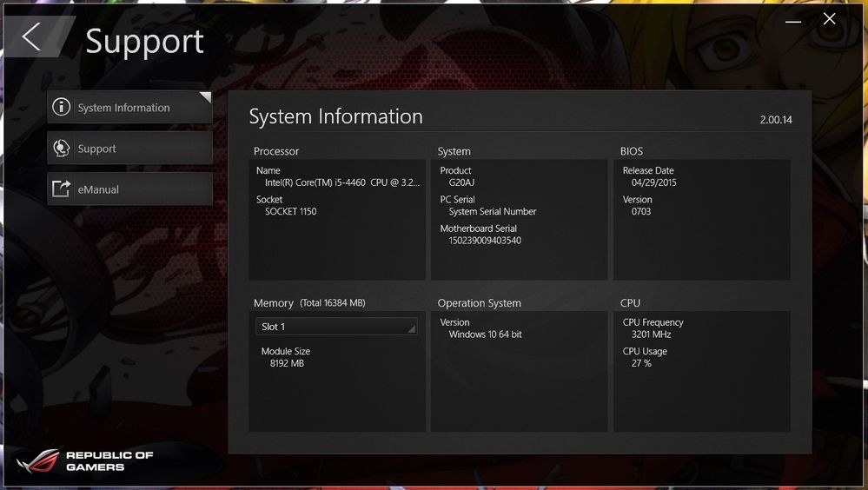Select the System Serial Number text

pos(493,211)
